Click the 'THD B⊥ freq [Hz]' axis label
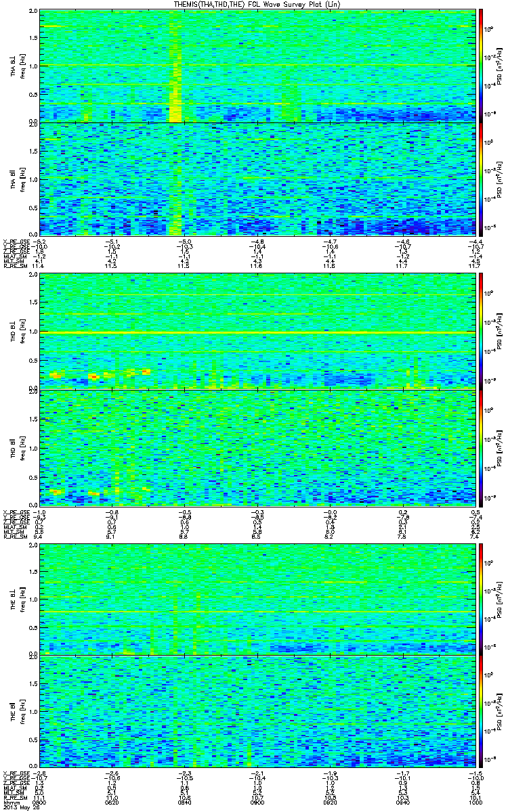508x812 pixels. (x=17, y=332)
